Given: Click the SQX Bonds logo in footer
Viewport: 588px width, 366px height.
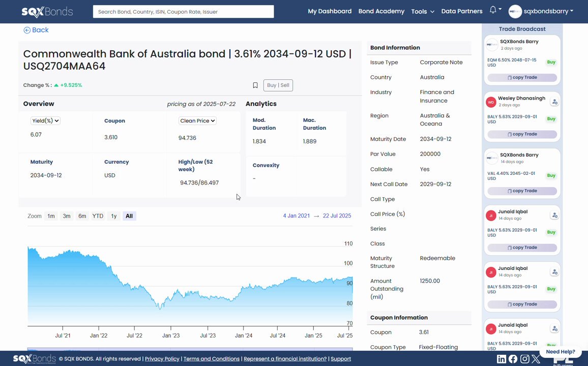Looking at the screenshot, I should point(35,359).
